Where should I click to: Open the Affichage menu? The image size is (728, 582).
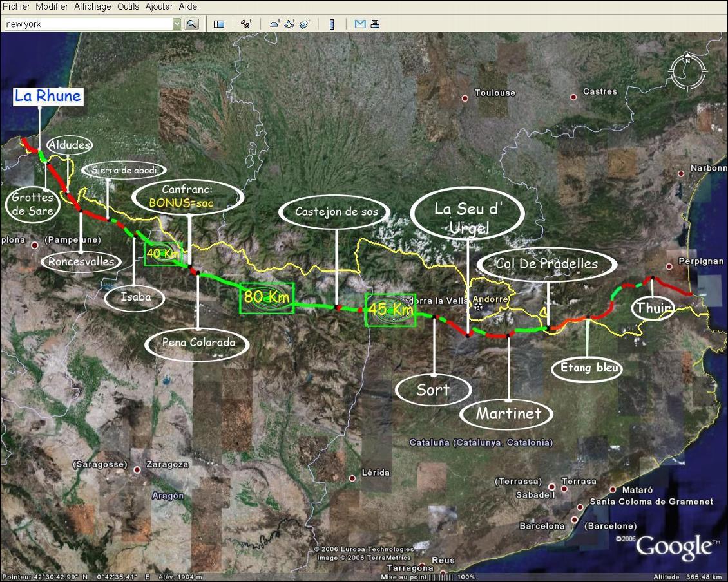pyautogui.click(x=92, y=6)
